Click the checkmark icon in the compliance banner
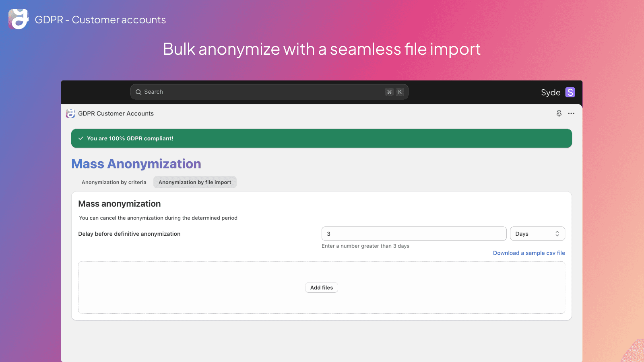644x362 pixels. coord(81,138)
